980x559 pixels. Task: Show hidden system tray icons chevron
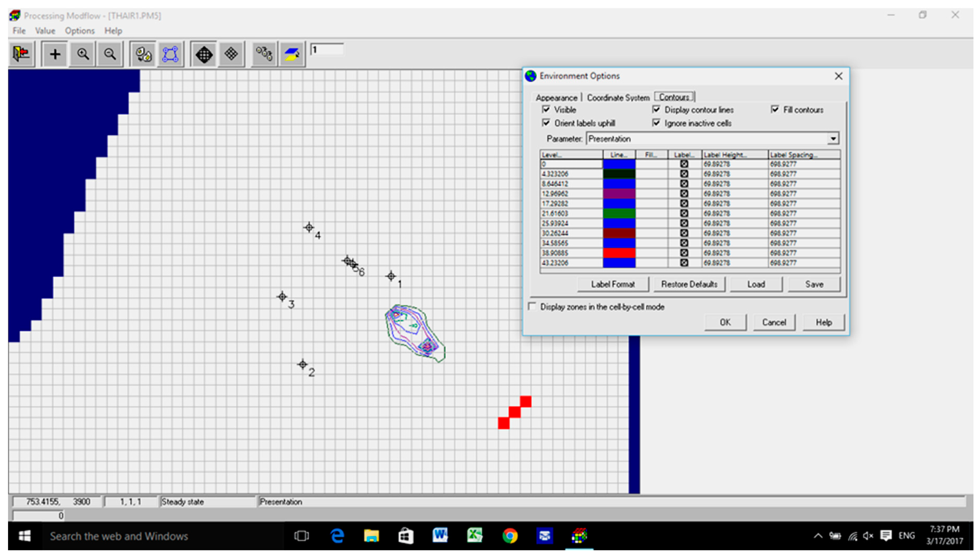pyautogui.click(x=818, y=536)
